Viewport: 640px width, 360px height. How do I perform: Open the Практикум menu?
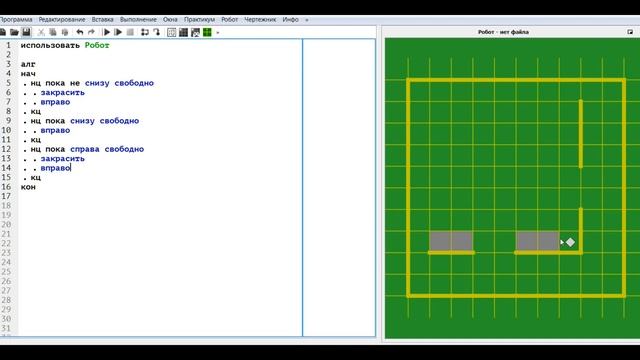pyautogui.click(x=199, y=20)
